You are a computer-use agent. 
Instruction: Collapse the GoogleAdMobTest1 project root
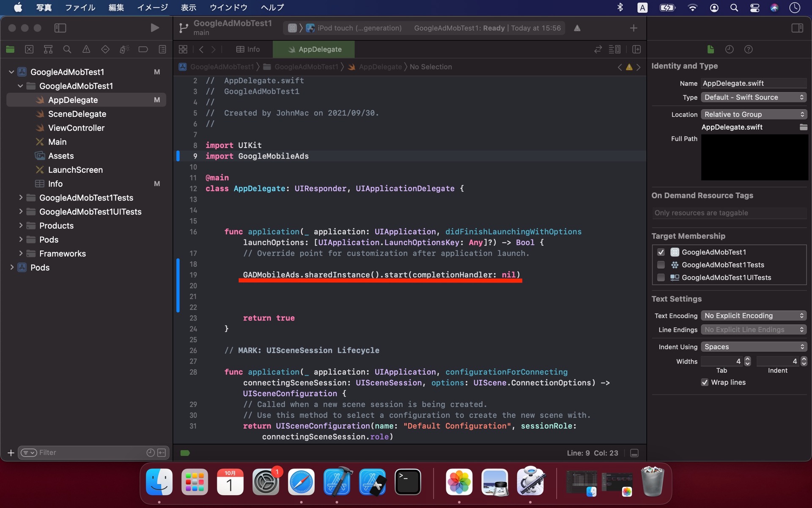pos(11,72)
